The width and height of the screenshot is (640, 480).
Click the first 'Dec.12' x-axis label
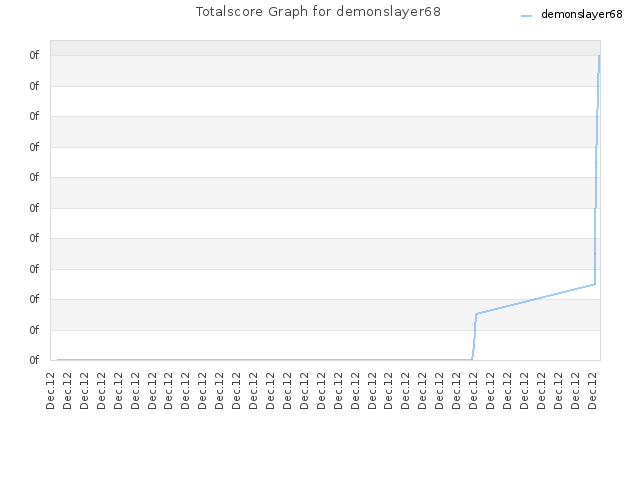pos(50,391)
